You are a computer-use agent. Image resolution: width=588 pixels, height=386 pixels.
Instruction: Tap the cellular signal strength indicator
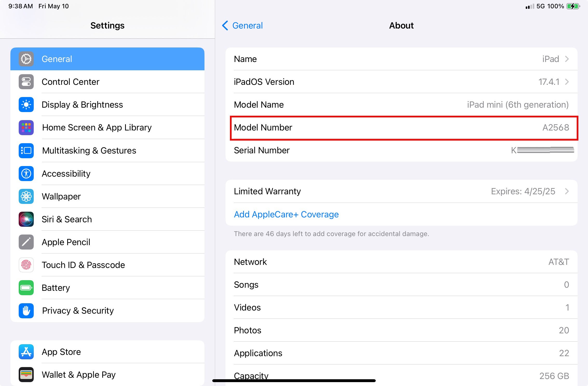tap(530, 6)
